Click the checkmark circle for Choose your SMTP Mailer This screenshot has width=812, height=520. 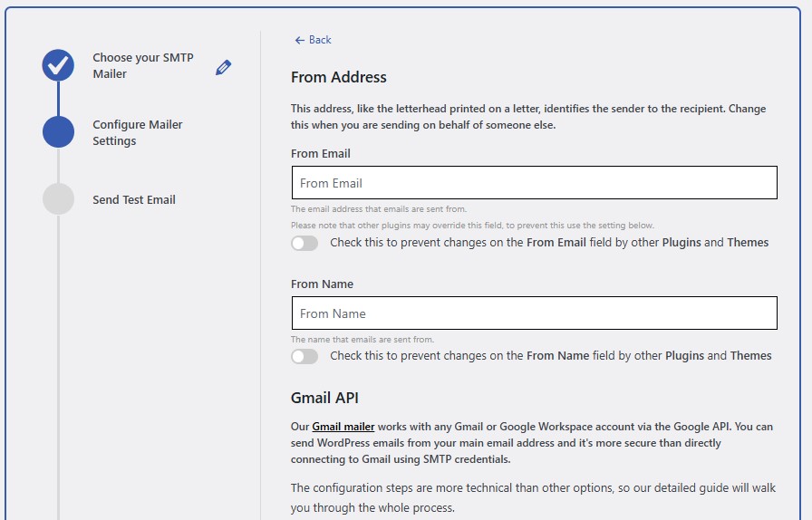point(58,65)
